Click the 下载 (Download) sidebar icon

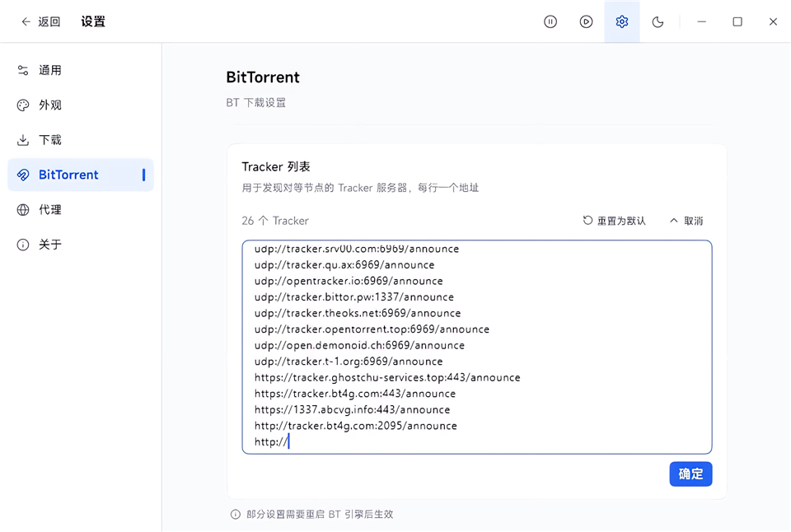(x=22, y=139)
